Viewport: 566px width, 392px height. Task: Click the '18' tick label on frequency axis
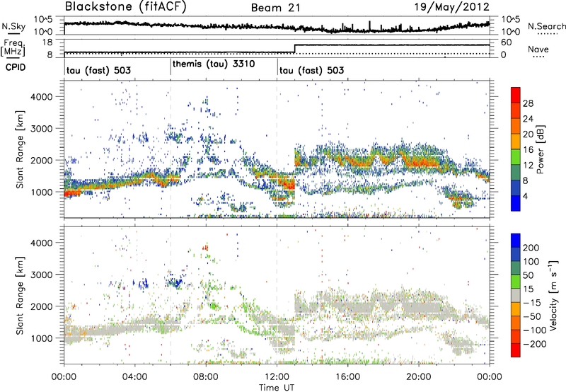tap(47, 42)
